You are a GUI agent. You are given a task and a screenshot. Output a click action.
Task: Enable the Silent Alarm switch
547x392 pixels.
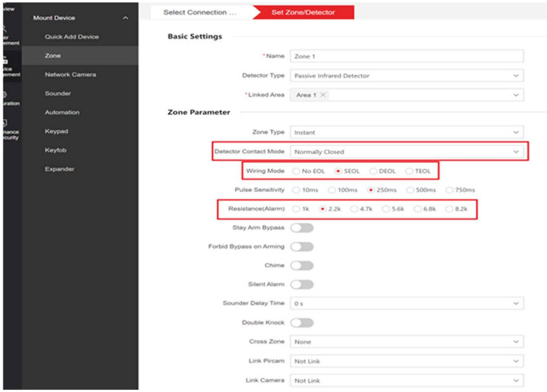click(302, 285)
